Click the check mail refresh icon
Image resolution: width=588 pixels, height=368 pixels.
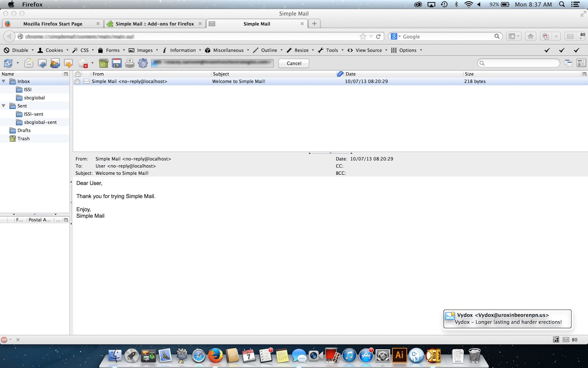point(8,63)
